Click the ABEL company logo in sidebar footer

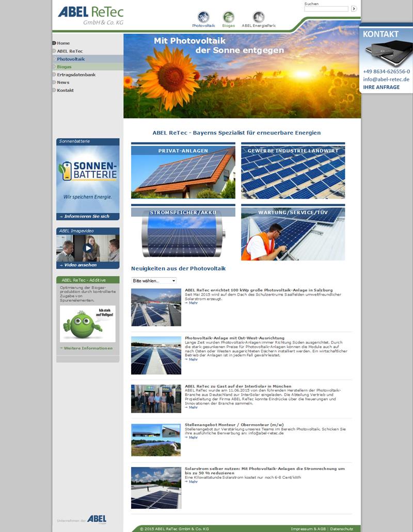coord(97,519)
